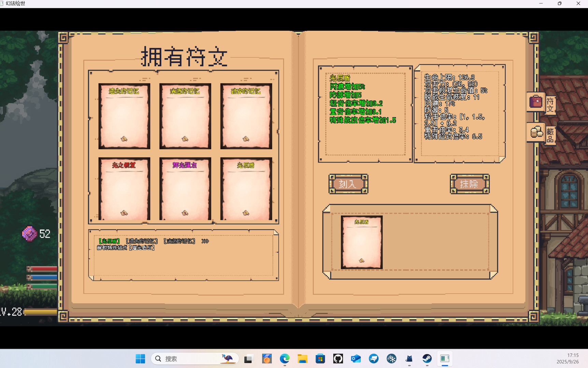Open the 藏品 collection tab
The image size is (588, 368).
(x=541, y=133)
